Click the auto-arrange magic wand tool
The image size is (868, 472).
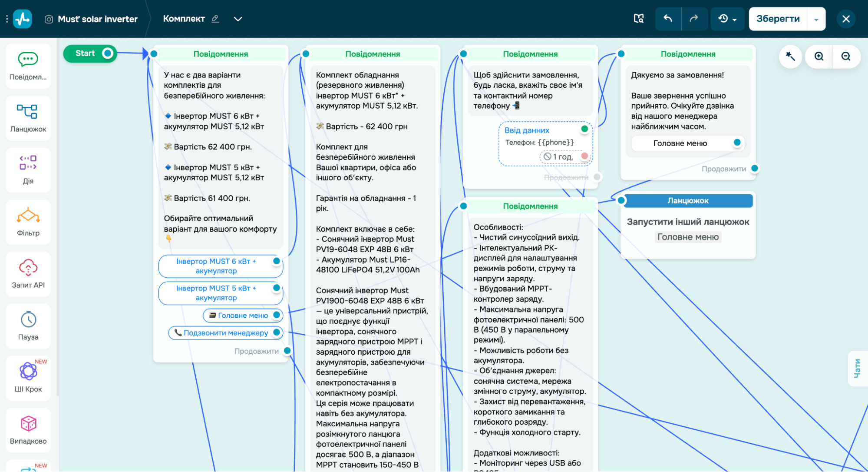(x=790, y=57)
